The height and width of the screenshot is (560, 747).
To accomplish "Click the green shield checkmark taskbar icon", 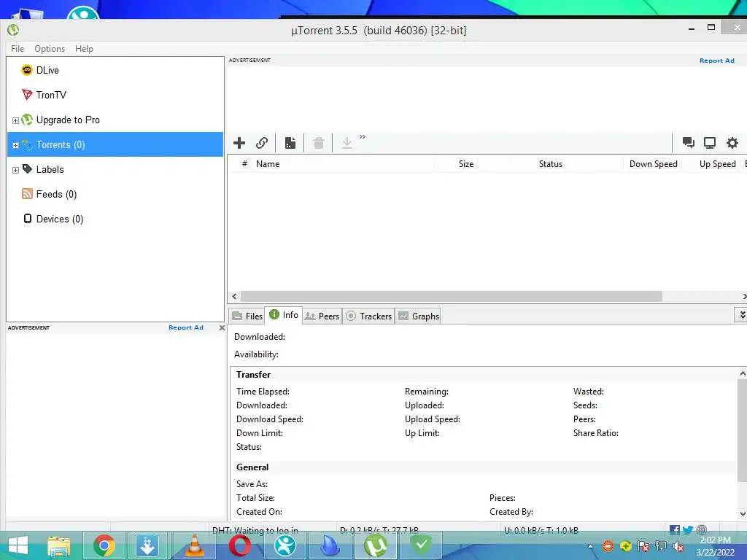I will [x=421, y=545].
